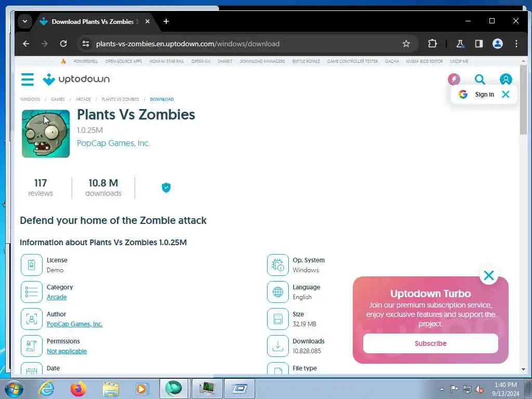
Task: Close the Uptodown Turbo promo banner
Action: coord(488,275)
